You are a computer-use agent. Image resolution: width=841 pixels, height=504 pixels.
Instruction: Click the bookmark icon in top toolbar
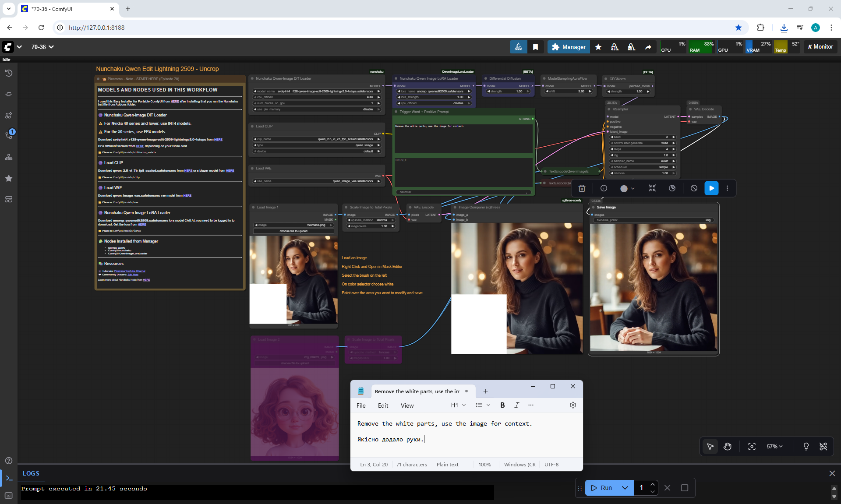click(x=535, y=47)
